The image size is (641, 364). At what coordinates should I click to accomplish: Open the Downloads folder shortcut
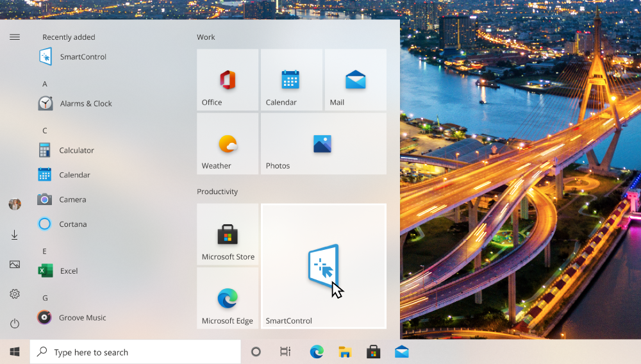(14, 235)
